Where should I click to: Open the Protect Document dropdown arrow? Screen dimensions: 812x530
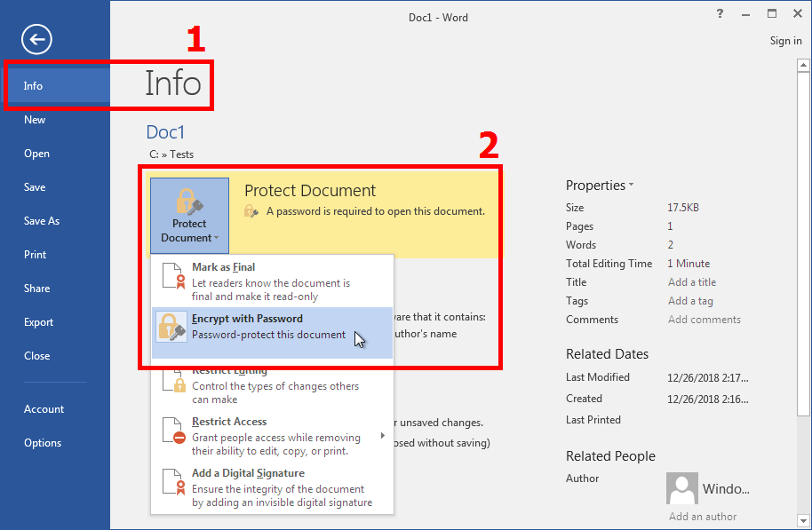point(217,238)
